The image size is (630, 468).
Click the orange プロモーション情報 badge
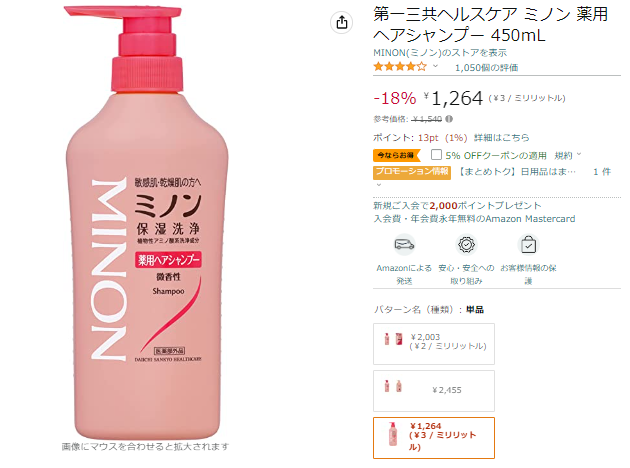click(x=412, y=172)
